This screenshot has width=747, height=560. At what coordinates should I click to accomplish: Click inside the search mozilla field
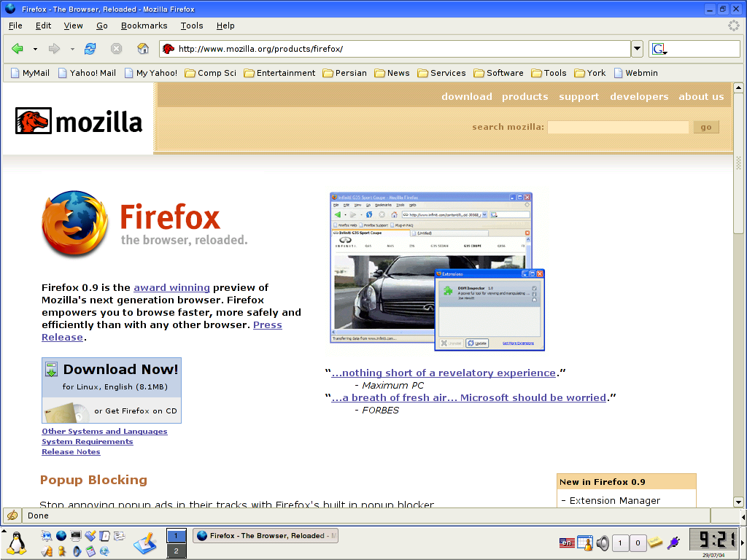(x=617, y=127)
